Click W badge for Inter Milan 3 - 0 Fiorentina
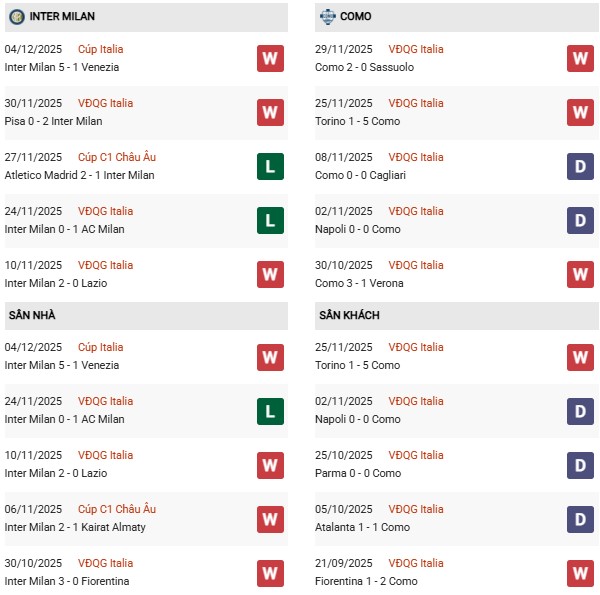This screenshot has width=600, height=595. tap(270, 572)
